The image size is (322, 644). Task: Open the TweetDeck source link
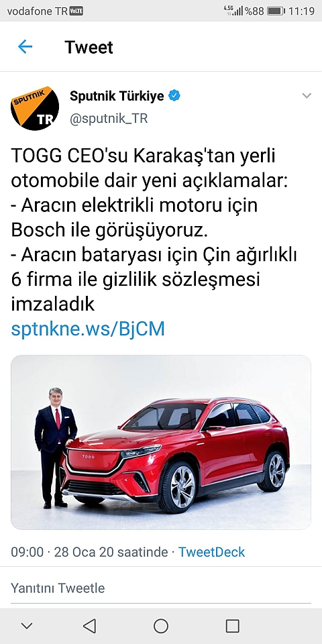[211, 551]
